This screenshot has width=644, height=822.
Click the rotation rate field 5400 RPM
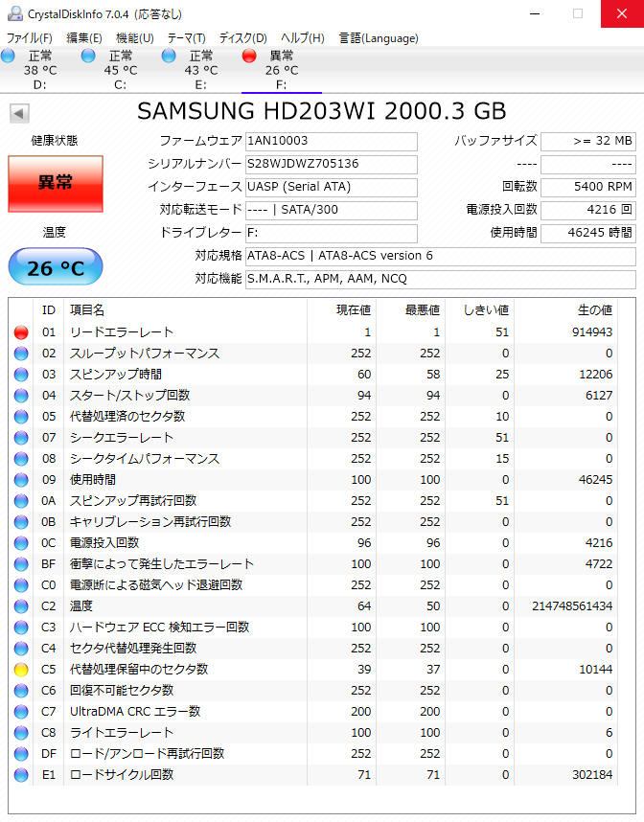pyautogui.click(x=588, y=187)
